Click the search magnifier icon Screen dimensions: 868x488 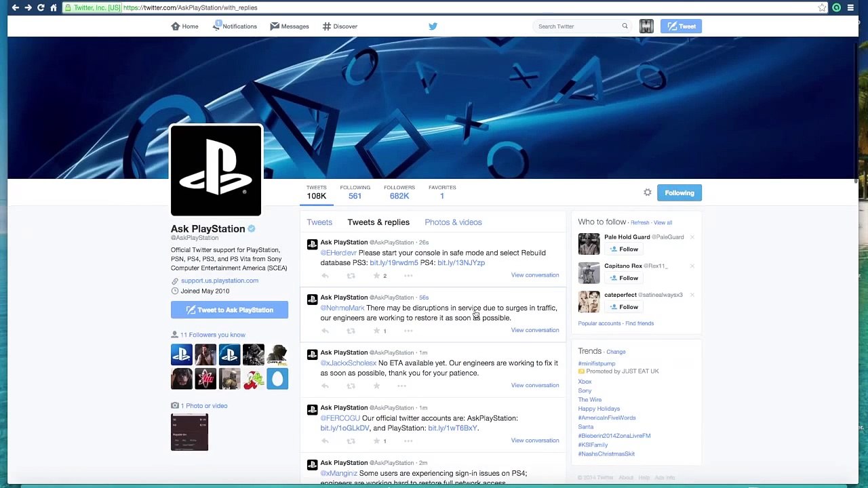pos(625,26)
